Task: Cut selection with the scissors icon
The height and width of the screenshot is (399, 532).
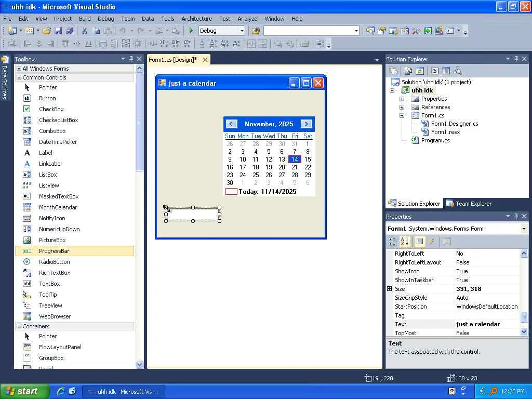Action: tap(85, 31)
